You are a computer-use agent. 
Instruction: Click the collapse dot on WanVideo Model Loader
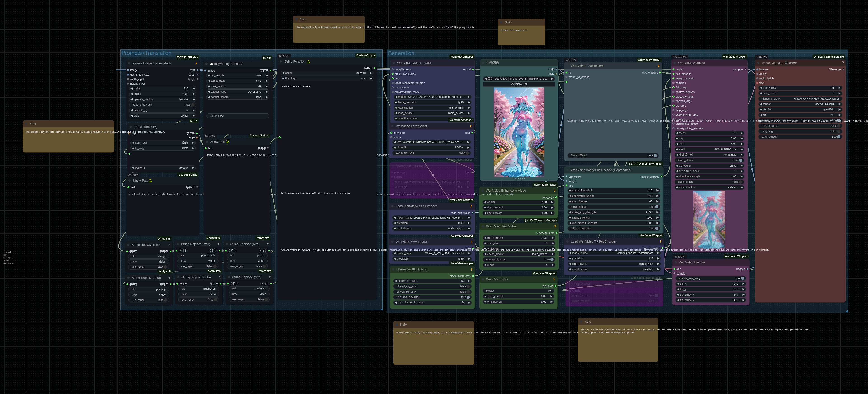pos(394,63)
